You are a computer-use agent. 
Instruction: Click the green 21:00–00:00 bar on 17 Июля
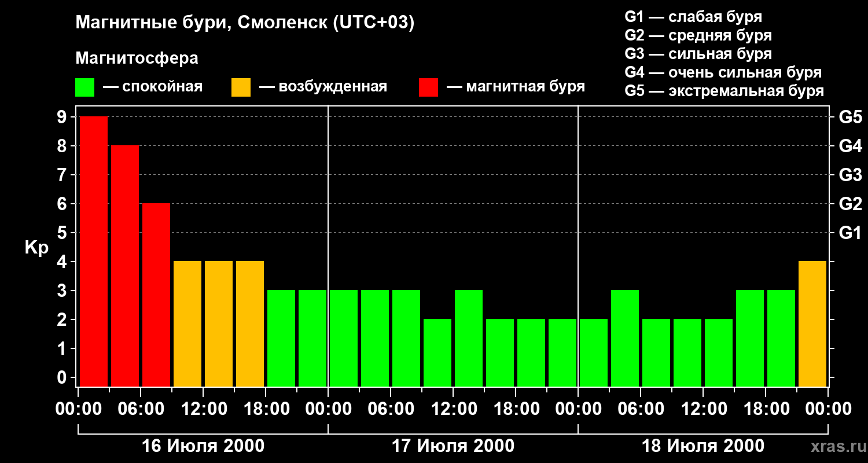(x=562, y=352)
